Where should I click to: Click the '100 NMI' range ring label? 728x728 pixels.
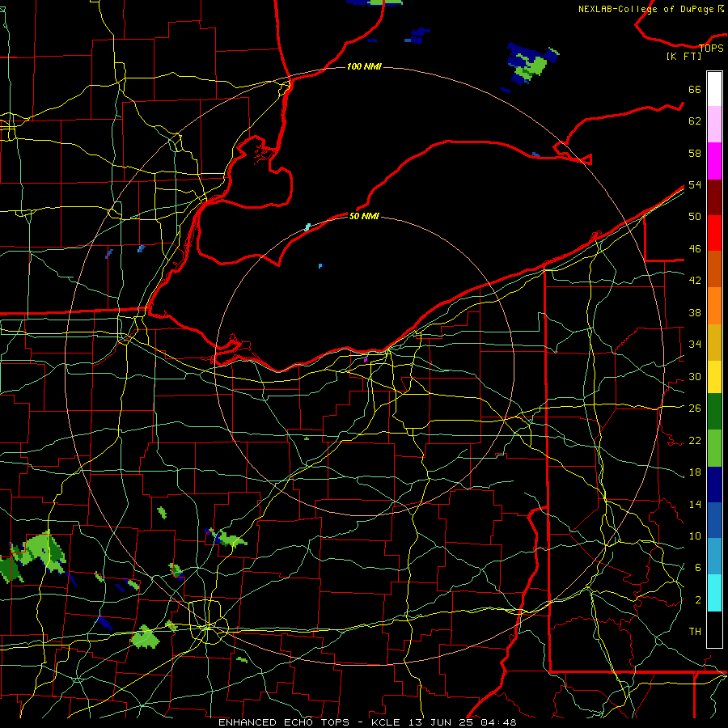click(364, 66)
